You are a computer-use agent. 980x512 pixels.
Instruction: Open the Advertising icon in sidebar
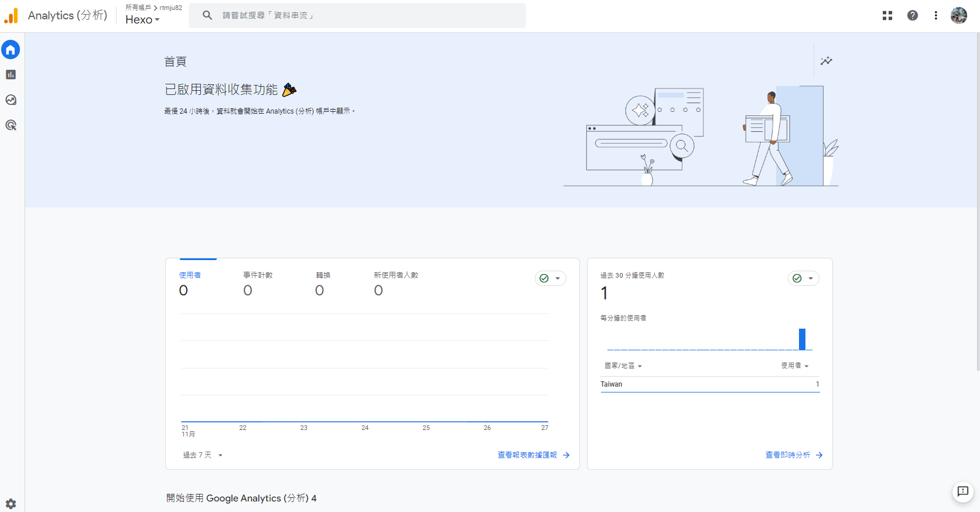tap(11, 125)
